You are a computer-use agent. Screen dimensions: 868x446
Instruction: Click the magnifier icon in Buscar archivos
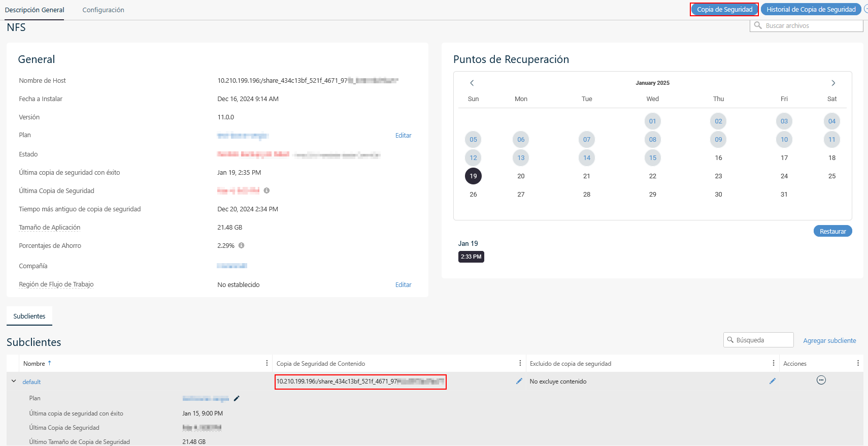pos(758,25)
